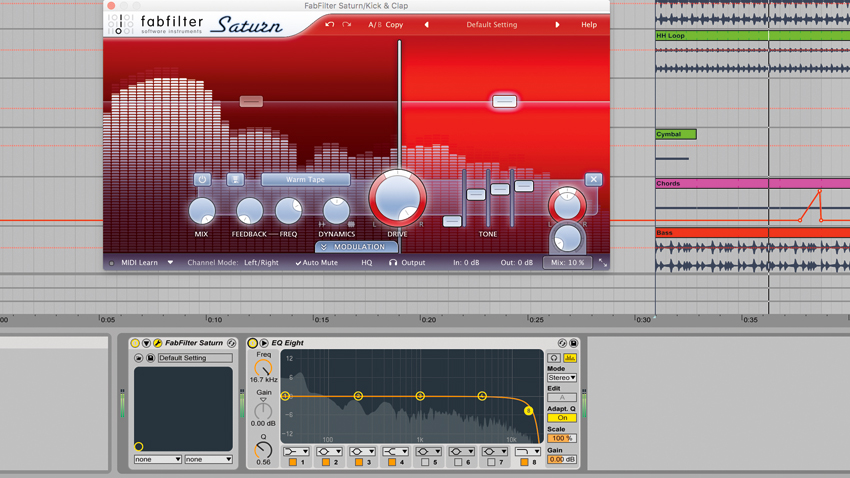
Task: Click the Saturn Output headphones icon
Action: (x=393, y=262)
